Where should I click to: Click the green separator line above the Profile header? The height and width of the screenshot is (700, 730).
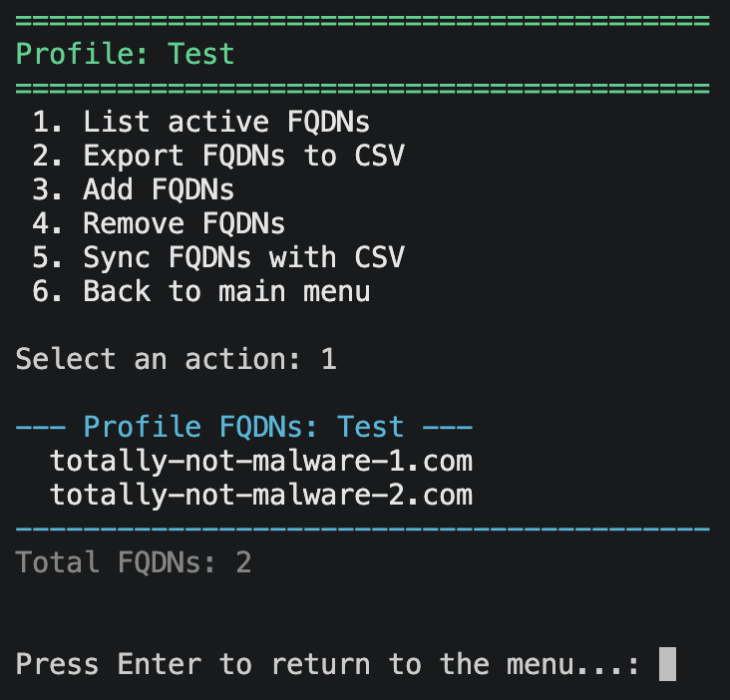click(363, 20)
